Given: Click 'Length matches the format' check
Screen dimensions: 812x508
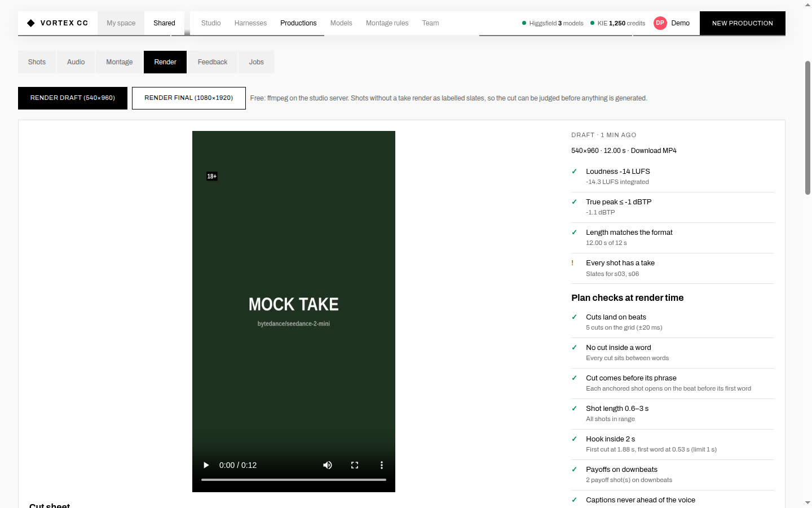Looking at the screenshot, I should tap(673, 238).
